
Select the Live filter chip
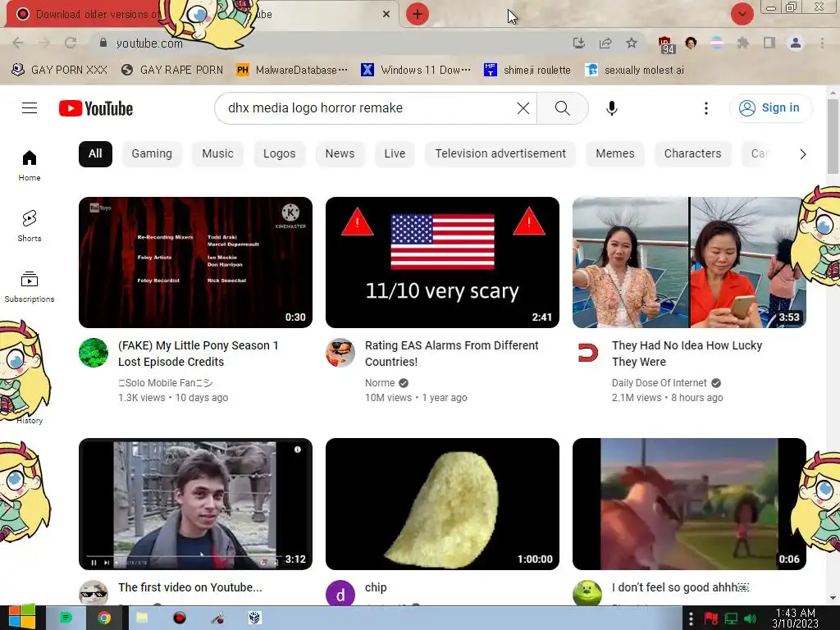click(395, 153)
